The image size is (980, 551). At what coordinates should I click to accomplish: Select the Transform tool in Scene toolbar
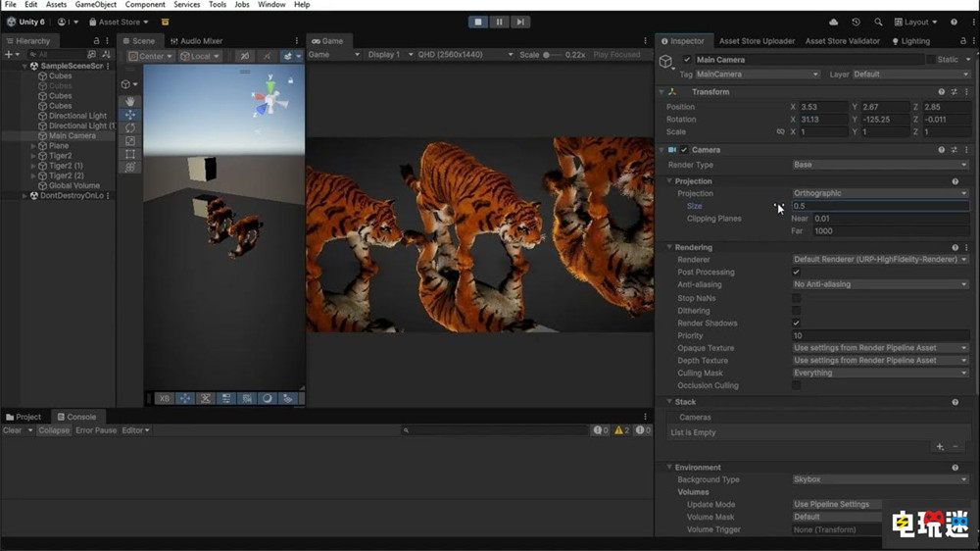(130, 167)
